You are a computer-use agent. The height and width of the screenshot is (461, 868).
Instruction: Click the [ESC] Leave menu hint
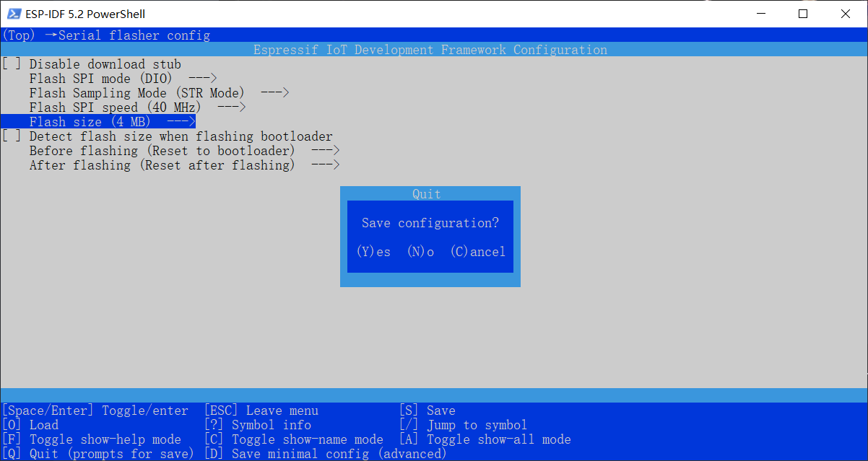tap(261, 410)
